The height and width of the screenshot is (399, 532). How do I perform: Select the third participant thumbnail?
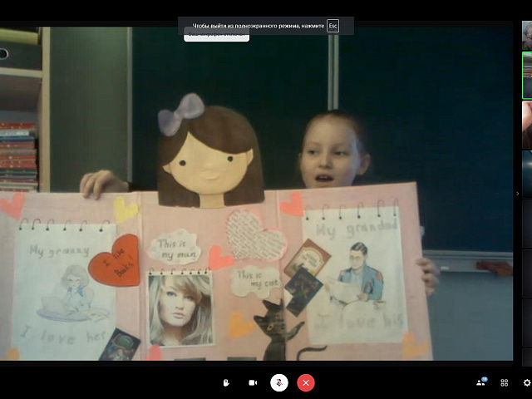(527, 125)
